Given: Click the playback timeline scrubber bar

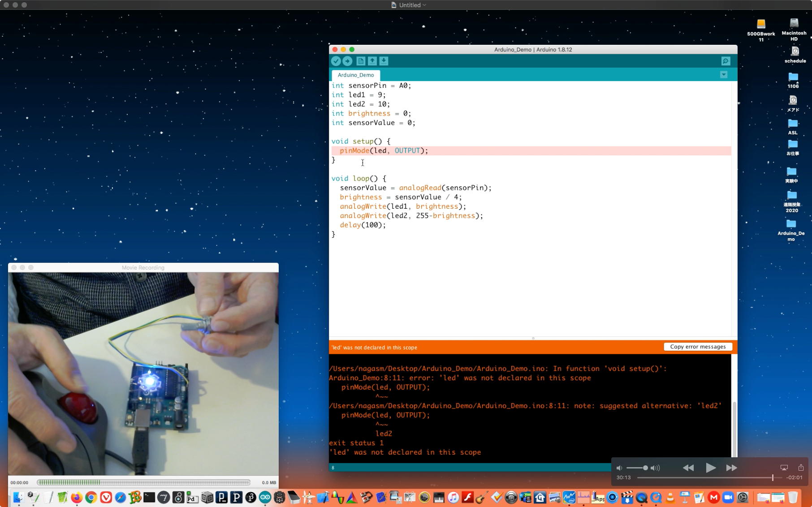Looking at the screenshot, I should pos(708,478).
